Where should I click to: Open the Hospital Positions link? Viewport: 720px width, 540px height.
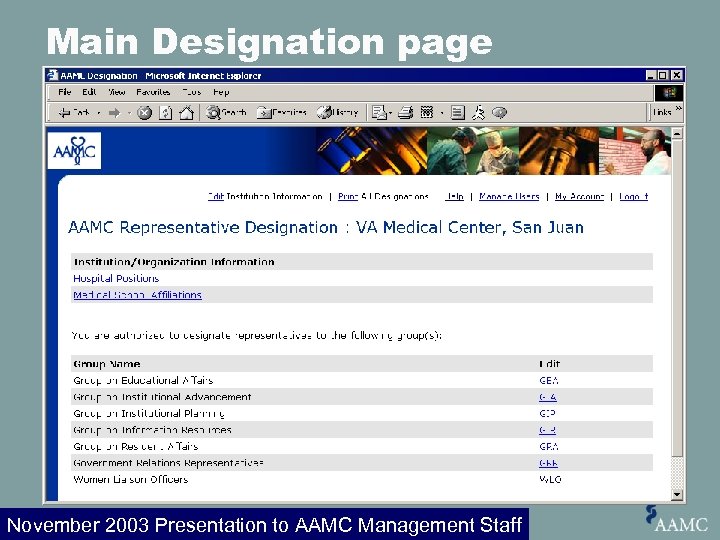(x=116, y=278)
